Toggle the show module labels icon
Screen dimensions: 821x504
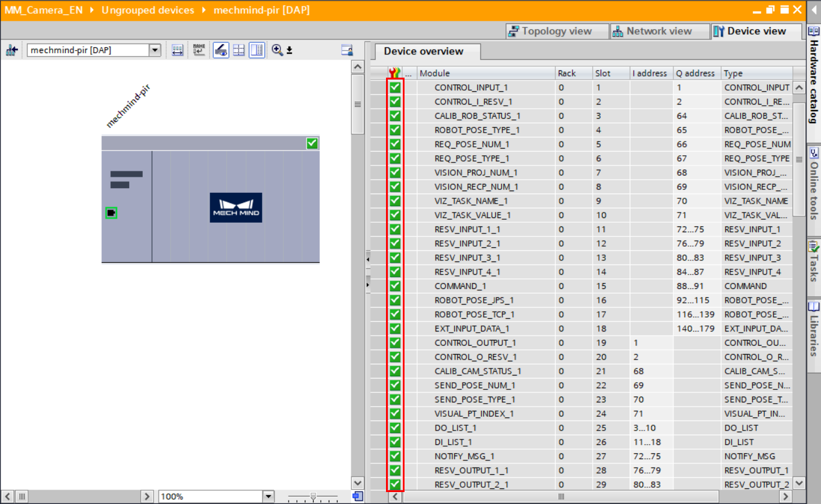pos(221,50)
